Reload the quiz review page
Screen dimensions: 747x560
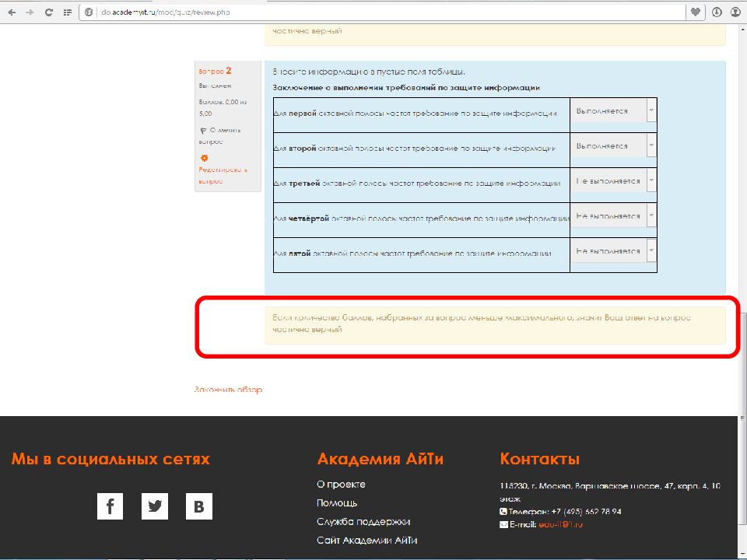[x=48, y=12]
